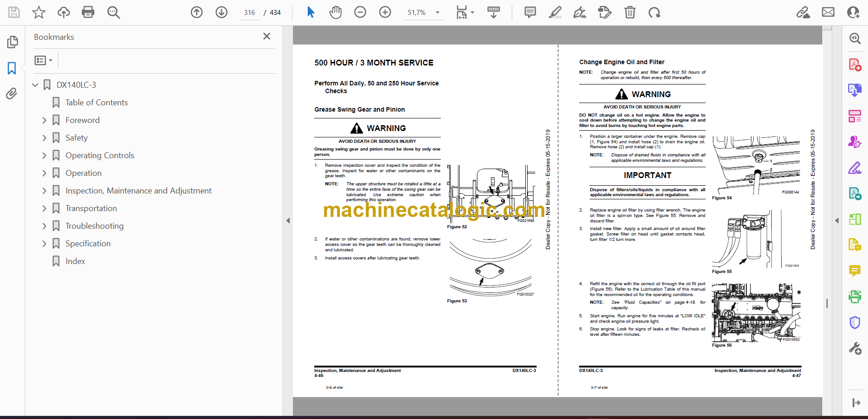Click the stamp tool icon

[605, 12]
